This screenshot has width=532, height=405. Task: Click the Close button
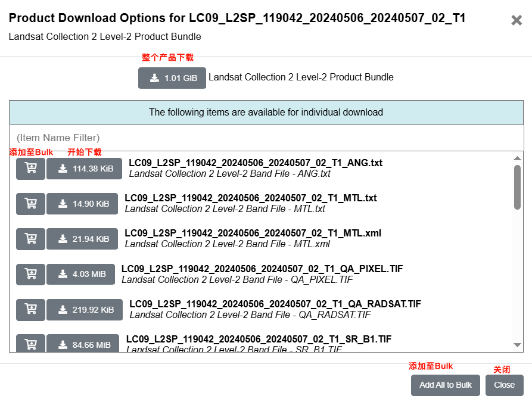(504, 385)
